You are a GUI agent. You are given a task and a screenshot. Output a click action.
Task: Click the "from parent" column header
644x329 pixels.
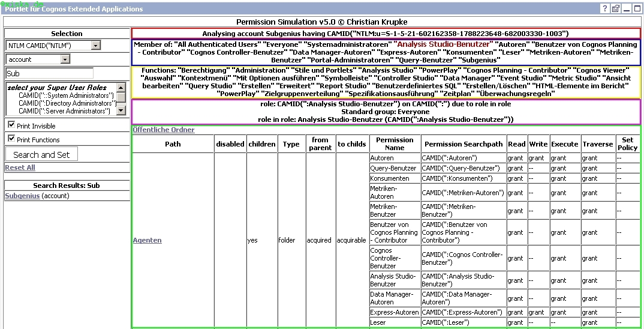tap(321, 144)
